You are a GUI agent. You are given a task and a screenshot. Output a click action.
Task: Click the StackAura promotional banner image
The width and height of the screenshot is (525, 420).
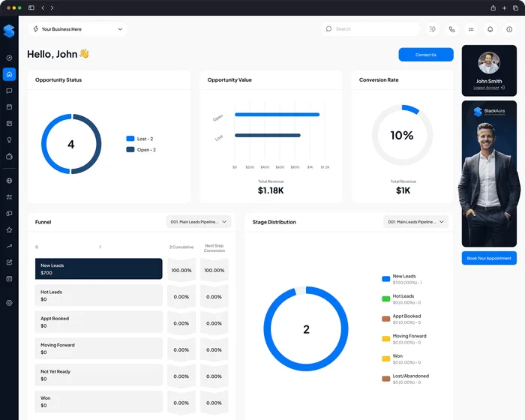489,174
